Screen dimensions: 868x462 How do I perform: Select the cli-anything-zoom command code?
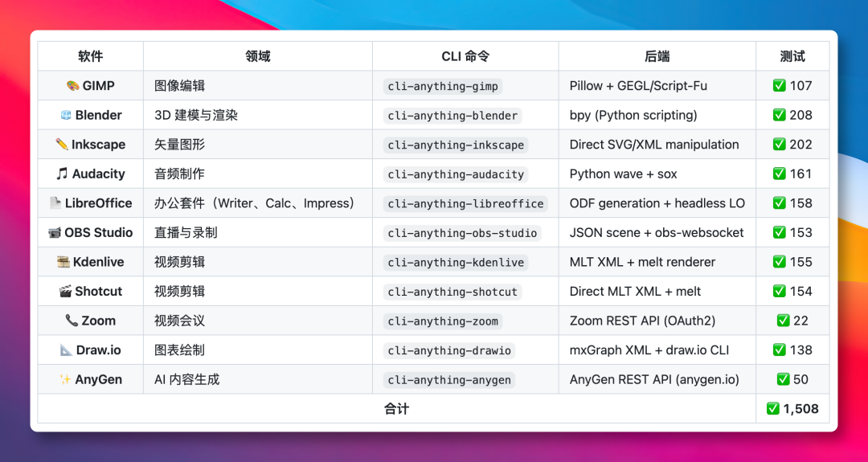coord(443,321)
